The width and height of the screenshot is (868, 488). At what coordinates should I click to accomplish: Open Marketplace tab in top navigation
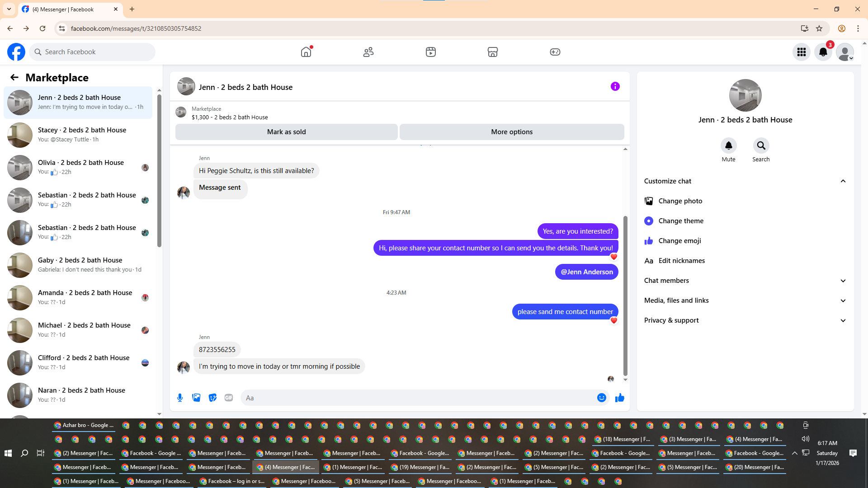(493, 52)
